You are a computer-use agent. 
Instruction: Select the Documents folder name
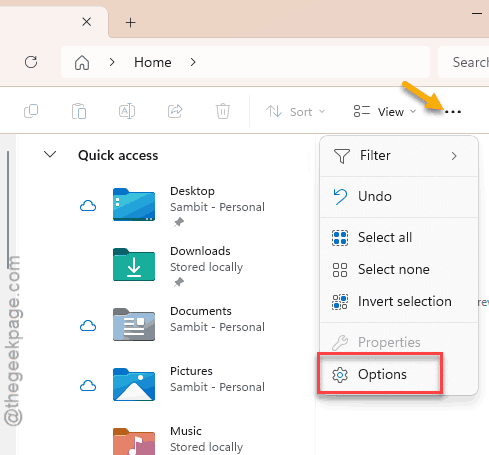coord(201,311)
